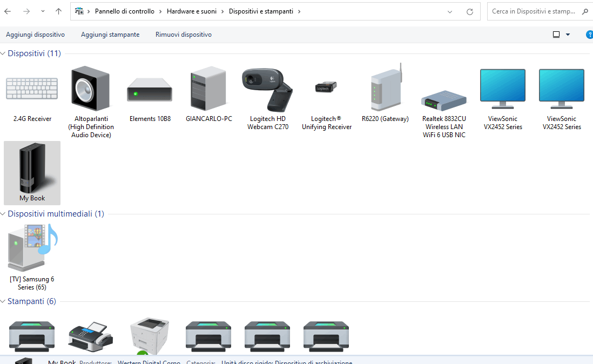Select the 2.4G Receiver keyboard device icon
The width and height of the screenshot is (593, 364).
point(32,89)
